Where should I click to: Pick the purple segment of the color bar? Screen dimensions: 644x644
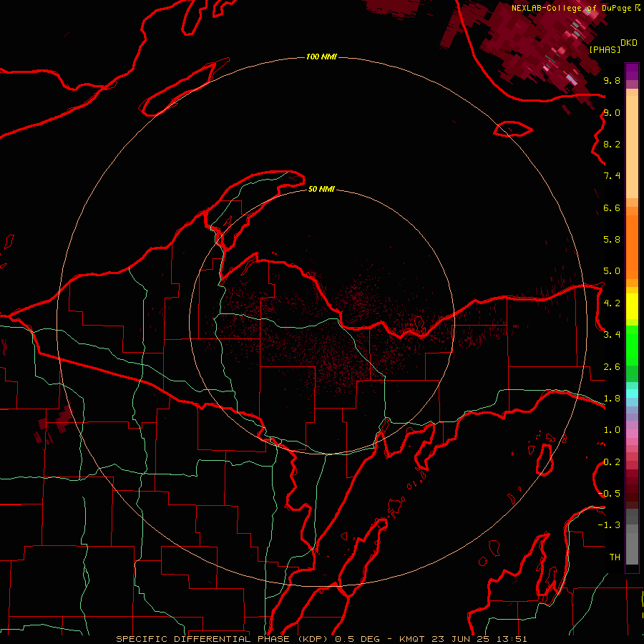click(x=632, y=72)
